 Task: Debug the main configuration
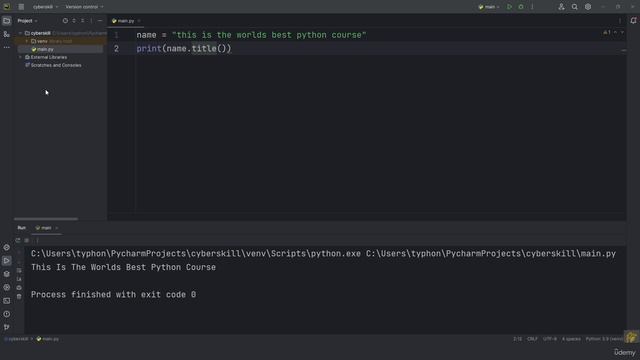click(521, 7)
